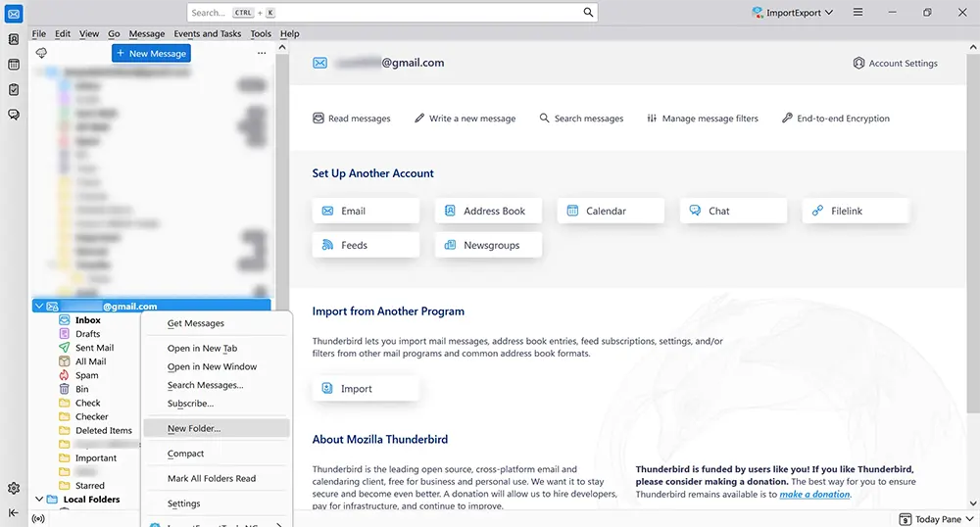The height and width of the screenshot is (527, 980).
Task: Select the Deleted Items folder
Action: click(x=103, y=430)
